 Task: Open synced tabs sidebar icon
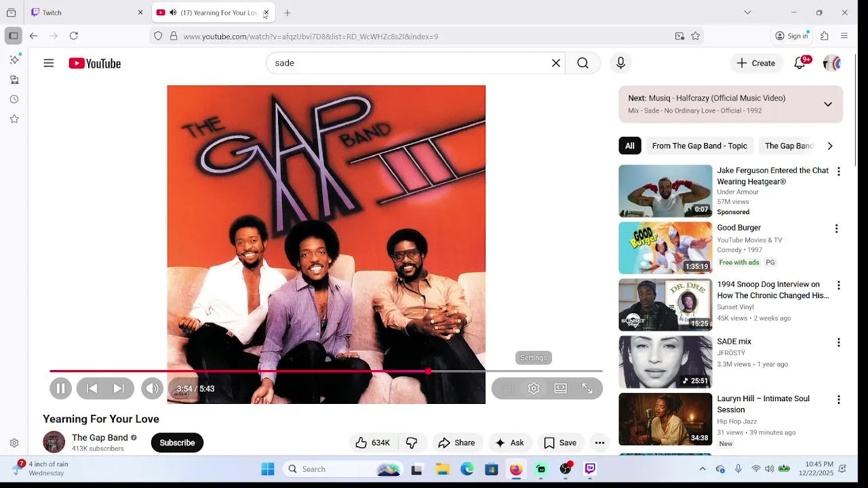coord(14,79)
